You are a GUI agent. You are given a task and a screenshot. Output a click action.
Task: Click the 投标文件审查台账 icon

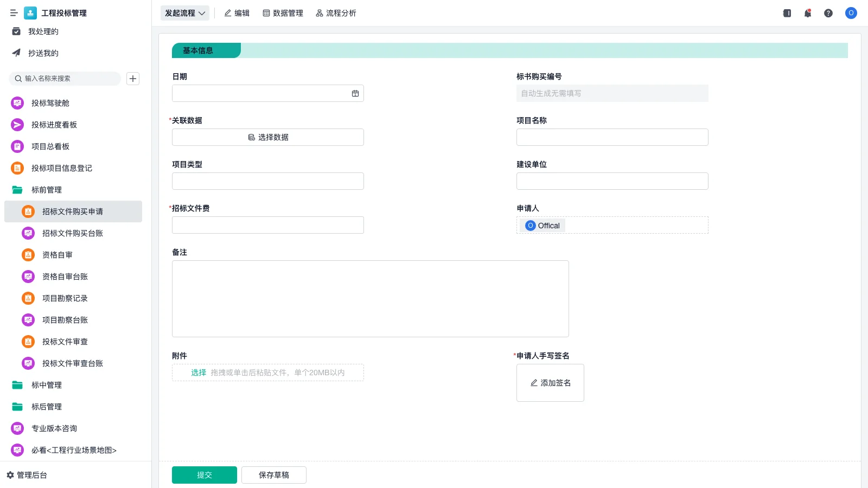point(28,363)
